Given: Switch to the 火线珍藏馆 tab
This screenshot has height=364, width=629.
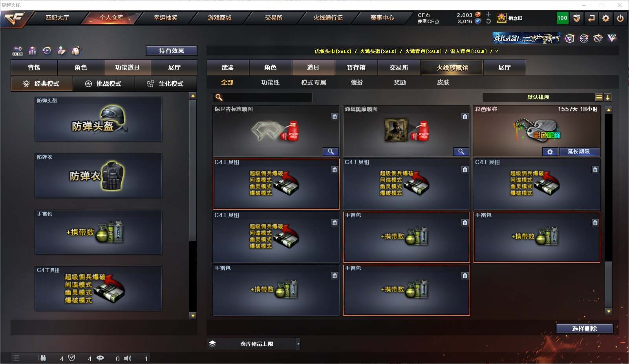Looking at the screenshot, I should pos(452,68).
